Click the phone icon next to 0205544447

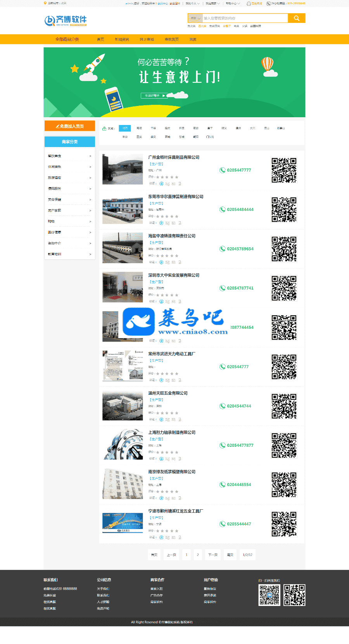coord(223,524)
